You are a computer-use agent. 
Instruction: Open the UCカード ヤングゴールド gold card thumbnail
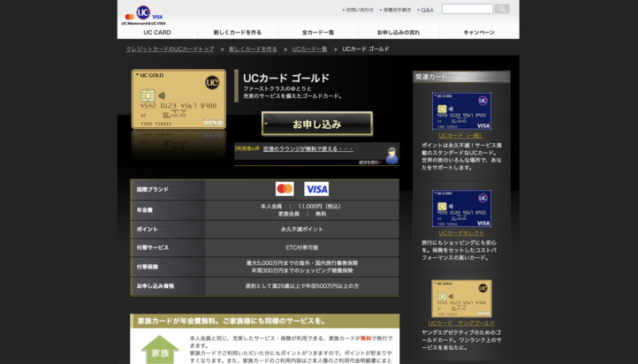pyautogui.click(x=461, y=299)
